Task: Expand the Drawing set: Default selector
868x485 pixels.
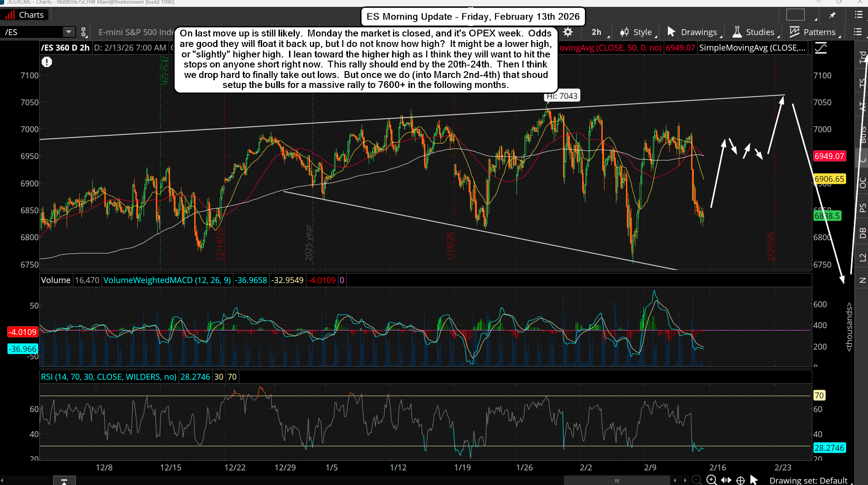Action: pos(808,480)
